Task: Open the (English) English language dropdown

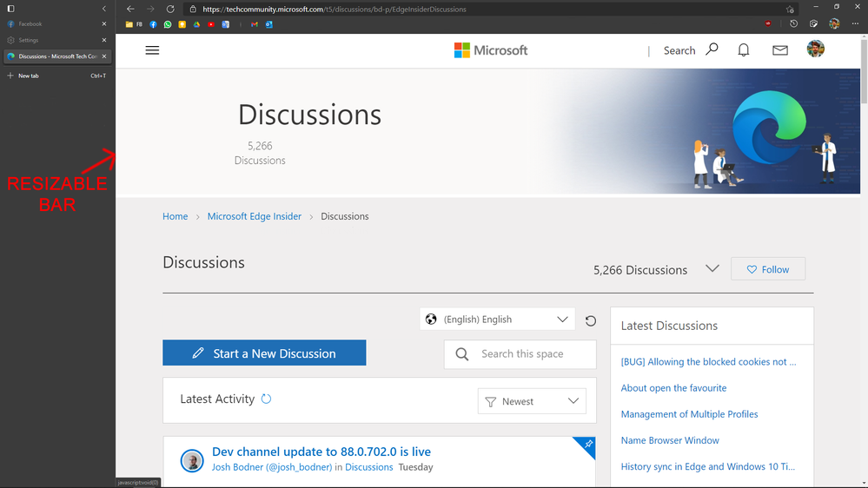Action: tap(497, 320)
